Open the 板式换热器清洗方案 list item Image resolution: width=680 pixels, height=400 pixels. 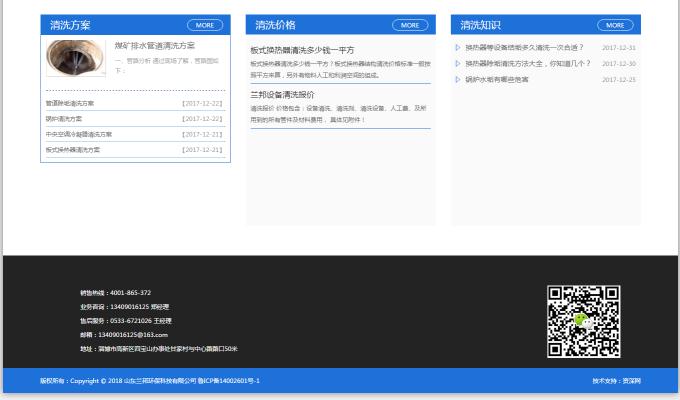pos(73,150)
